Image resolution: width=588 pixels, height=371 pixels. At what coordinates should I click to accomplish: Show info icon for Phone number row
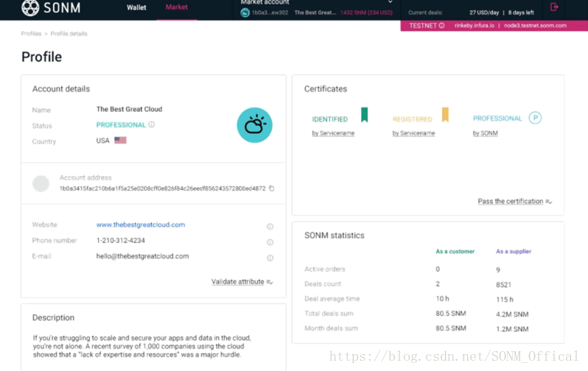pyautogui.click(x=270, y=242)
